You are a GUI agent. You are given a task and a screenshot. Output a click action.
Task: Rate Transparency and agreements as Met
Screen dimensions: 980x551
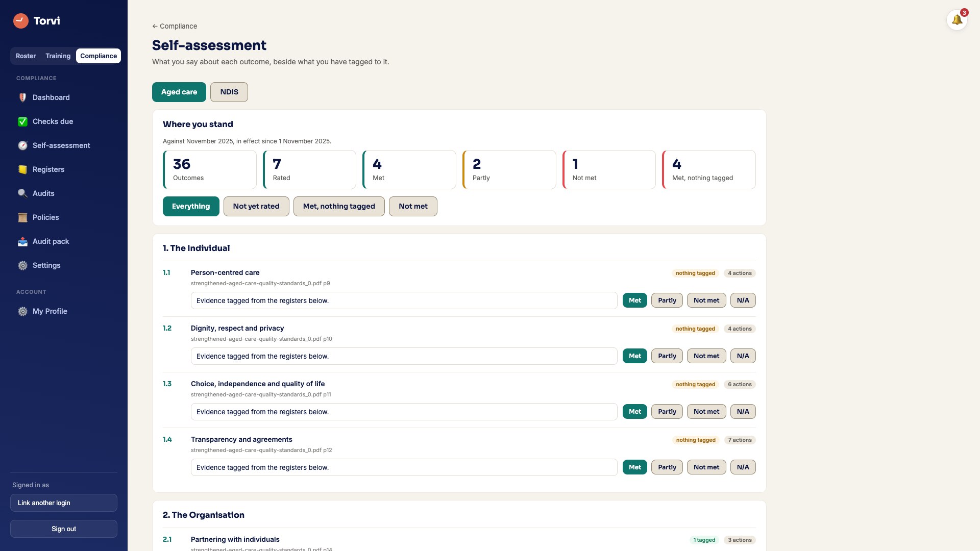point(635,467)
